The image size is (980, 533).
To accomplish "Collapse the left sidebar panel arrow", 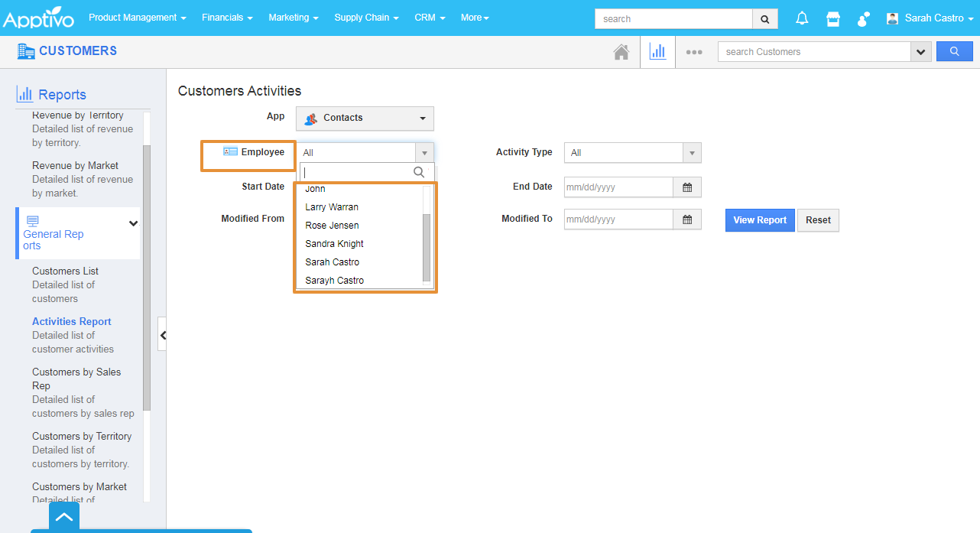I will (x=162, y=335).
